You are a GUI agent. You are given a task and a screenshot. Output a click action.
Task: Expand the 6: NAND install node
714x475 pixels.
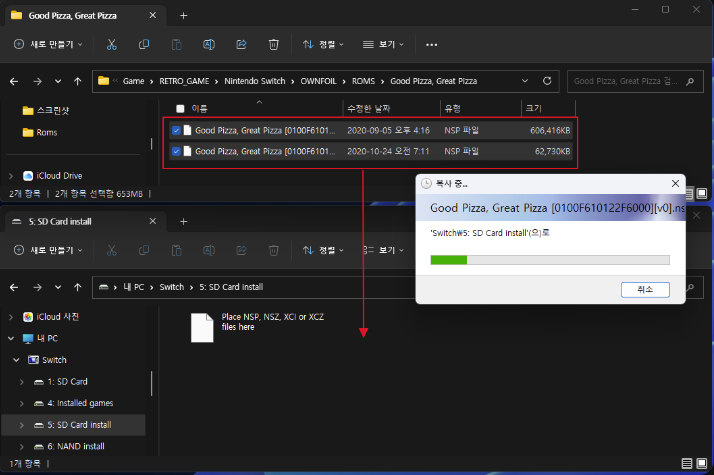[x=21, y=446]
